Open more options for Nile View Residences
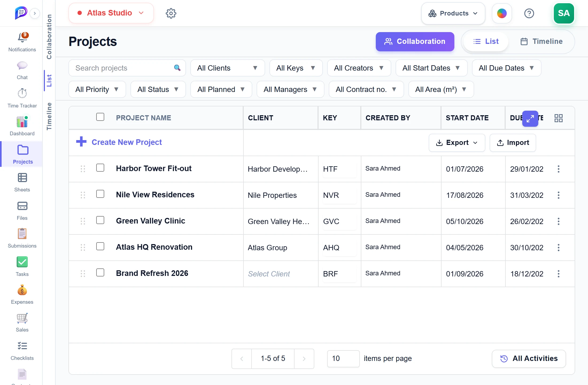Screen dimensions: 588x385 point(558,195)
